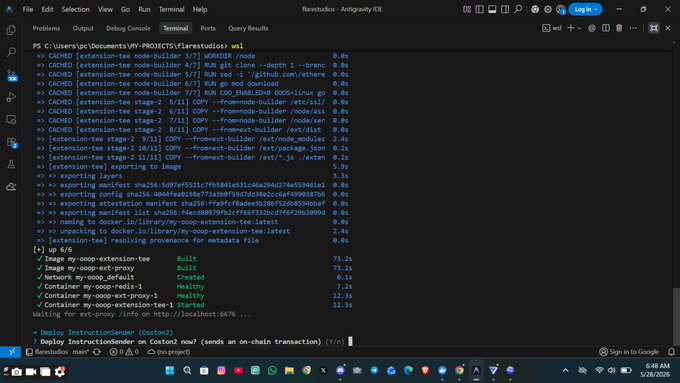Open the Remote Explorer view
Screen dimensions: 680x383
tap(11, 120)
